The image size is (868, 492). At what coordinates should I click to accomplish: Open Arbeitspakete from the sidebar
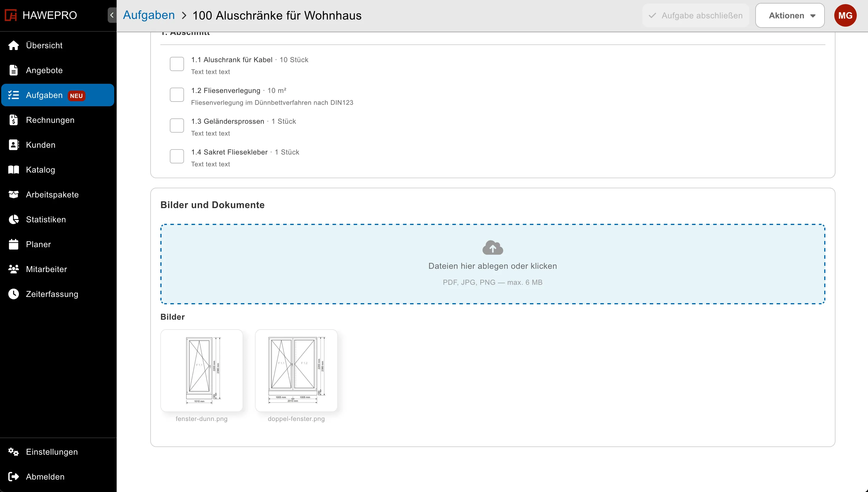(58, 194)
